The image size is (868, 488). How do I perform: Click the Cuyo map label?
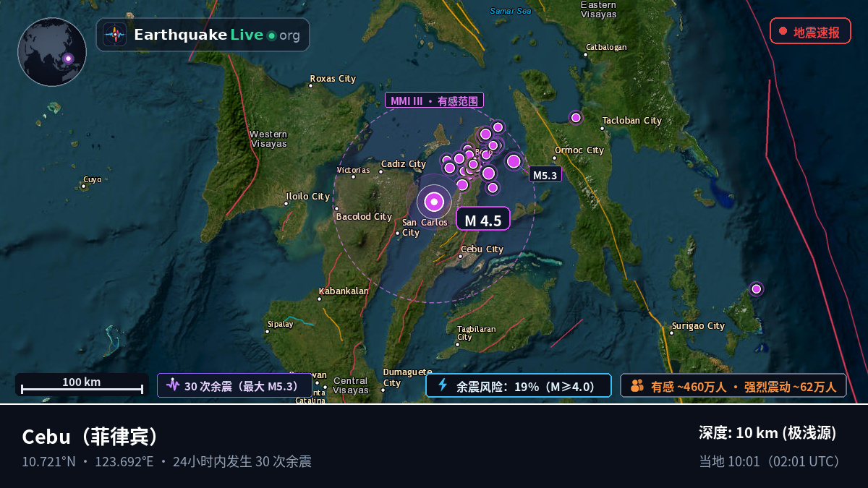tap(93, 179)
